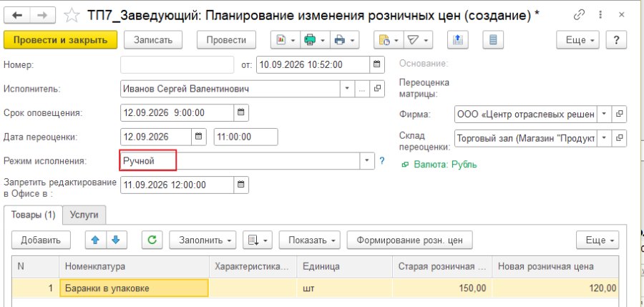Copy link via the chain icon
Image resolution: width=644 pixels, height=307 pixels.
pos(579,15)
